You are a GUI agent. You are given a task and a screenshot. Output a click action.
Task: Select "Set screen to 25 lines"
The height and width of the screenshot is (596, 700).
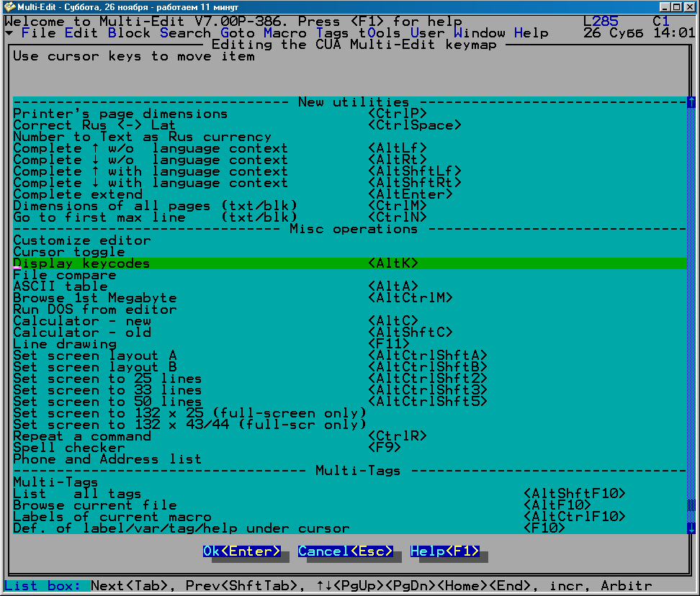(x=349, y=379)
